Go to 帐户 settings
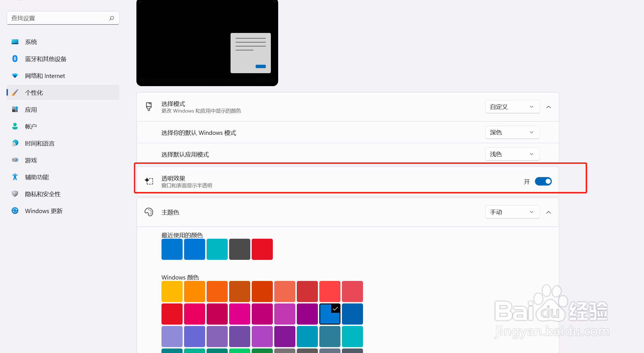Image resolution: width=644 pixels, height=353 pixels. 30,126
